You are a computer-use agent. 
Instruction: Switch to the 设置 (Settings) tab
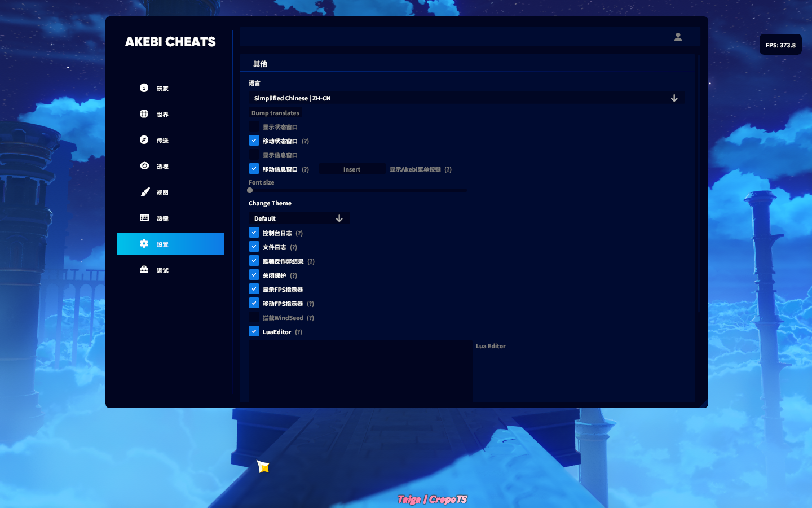pos(162,244)
